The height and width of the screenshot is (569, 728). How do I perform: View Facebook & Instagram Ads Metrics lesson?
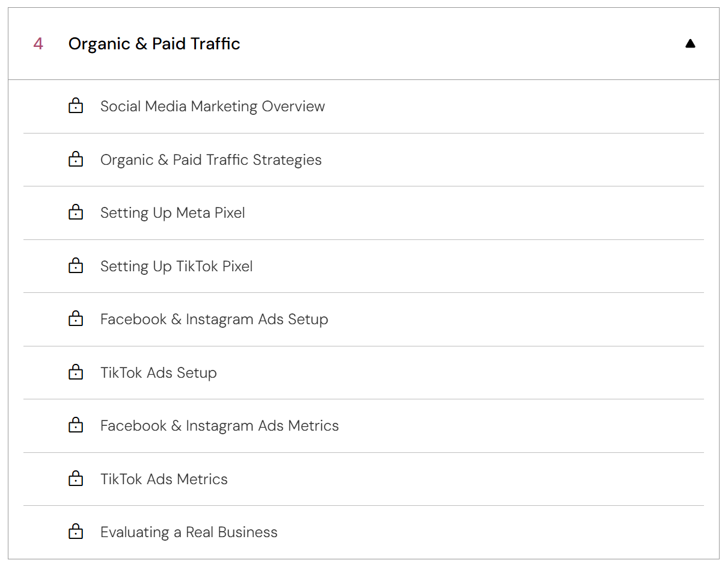pos(219,426)
